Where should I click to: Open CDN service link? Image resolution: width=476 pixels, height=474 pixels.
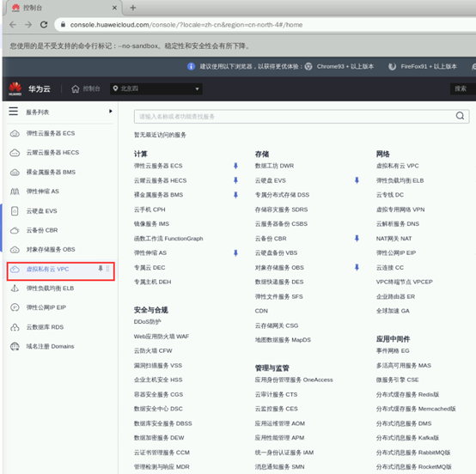[261, 311]
